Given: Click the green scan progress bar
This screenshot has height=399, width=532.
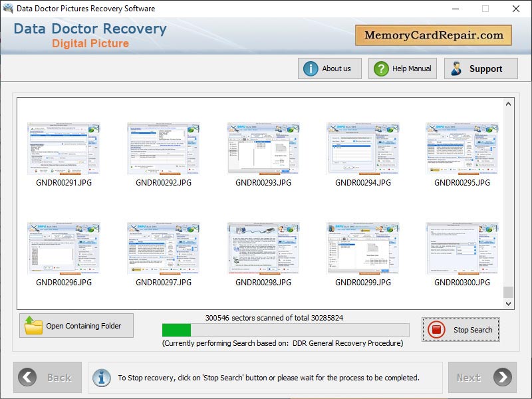Looking at the screenshot, I should coord(180,328).
